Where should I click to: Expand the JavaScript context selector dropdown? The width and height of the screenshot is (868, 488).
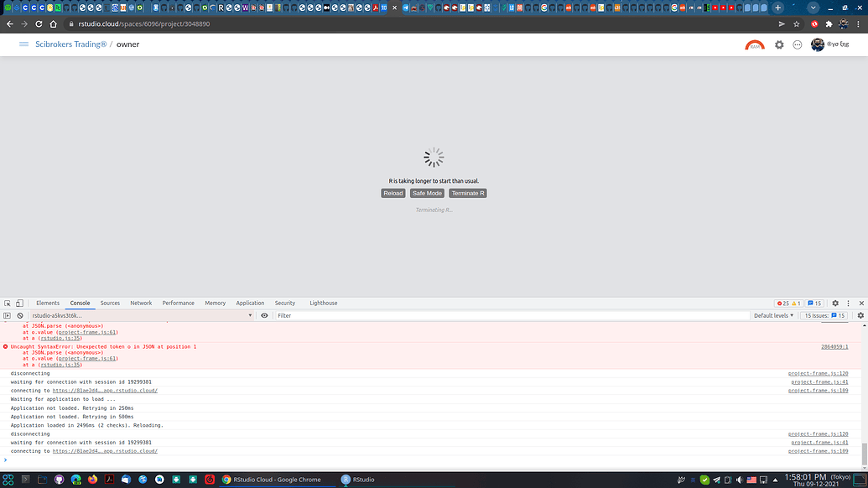142,315
